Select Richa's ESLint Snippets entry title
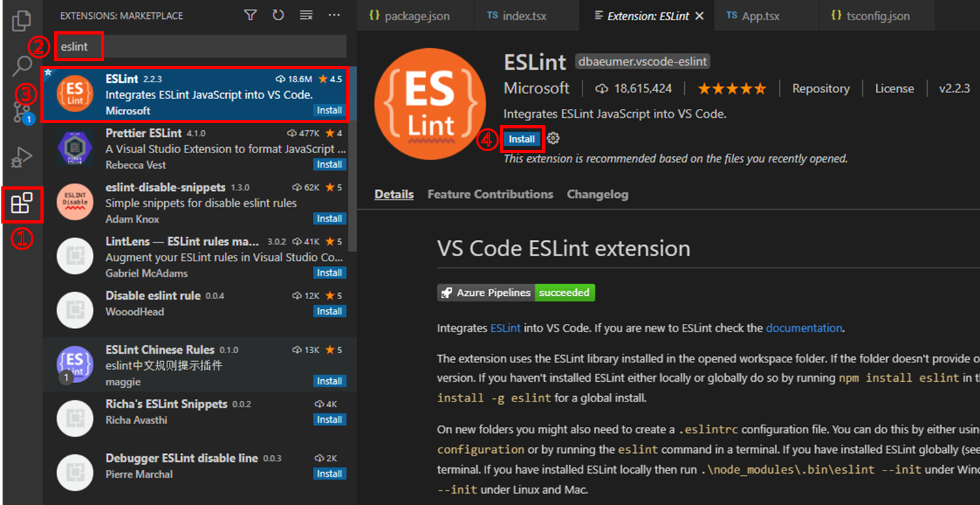This screenshot has width=980, height=505. pyautogui.click(x=166, y=403)
